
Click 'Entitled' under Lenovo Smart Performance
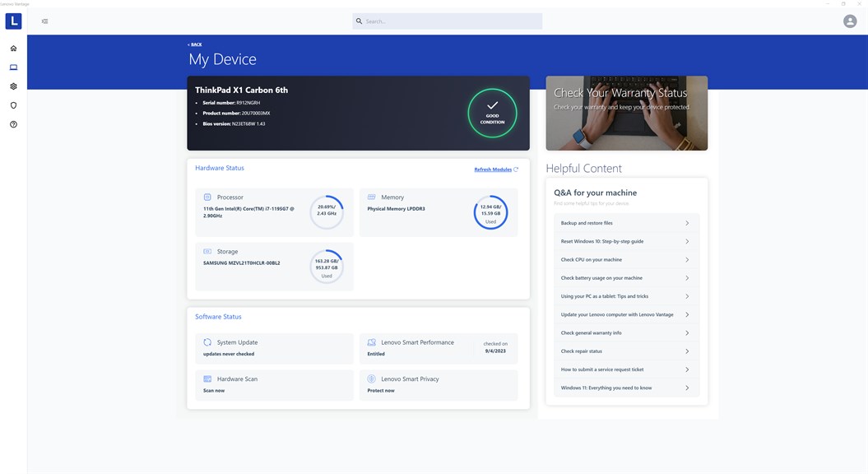coord(376,354)
